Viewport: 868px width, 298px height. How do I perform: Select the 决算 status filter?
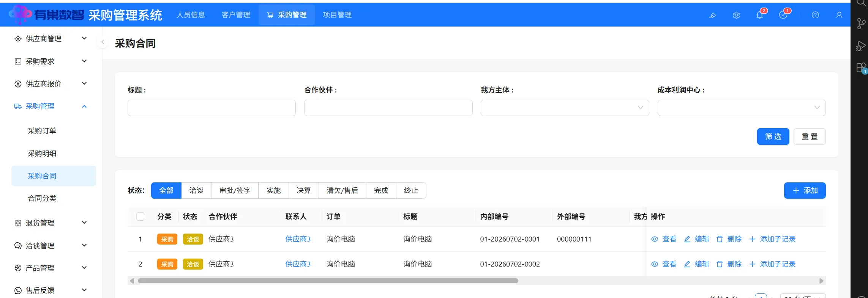click(304, 190)
